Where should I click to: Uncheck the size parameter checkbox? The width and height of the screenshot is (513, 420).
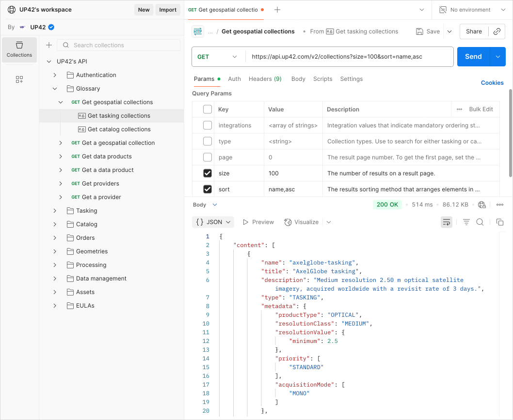pos(208,173)
